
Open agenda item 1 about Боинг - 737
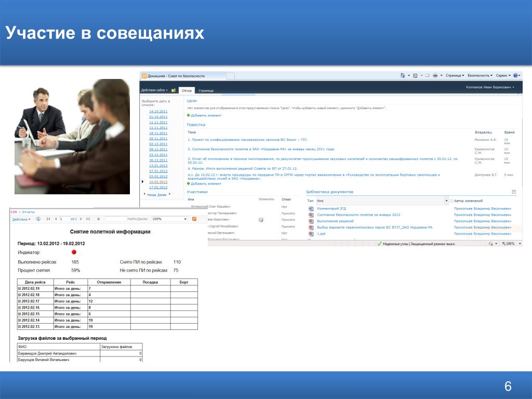tap(247, 140)
